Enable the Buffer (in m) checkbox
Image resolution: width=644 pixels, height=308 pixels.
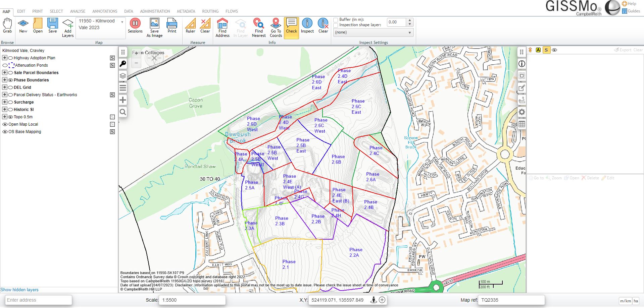point(336,20)
